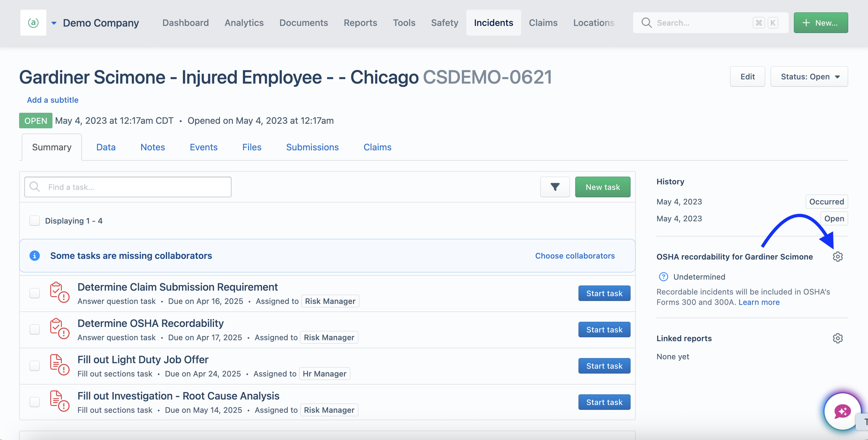Click Risk Manager tag on OSHA Recordability task
Image resolution: width=868 pixels, height=440 pixels.
(x=329, y=337)
